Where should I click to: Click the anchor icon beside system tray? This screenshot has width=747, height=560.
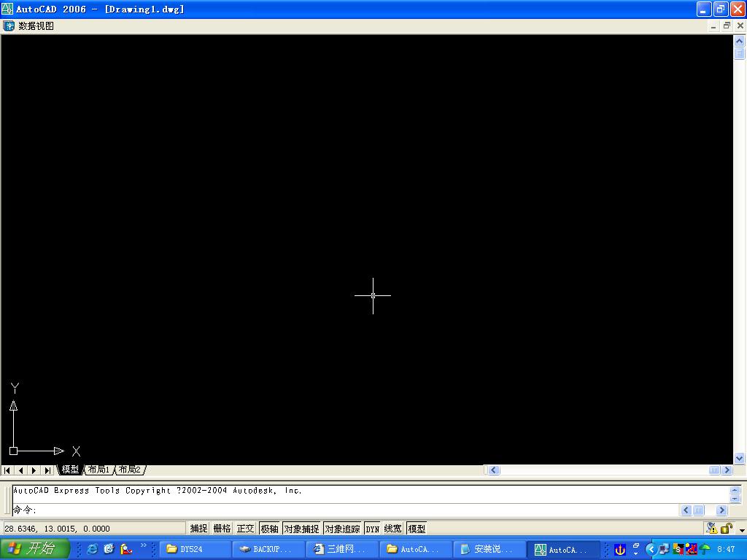tap(620, 550)
